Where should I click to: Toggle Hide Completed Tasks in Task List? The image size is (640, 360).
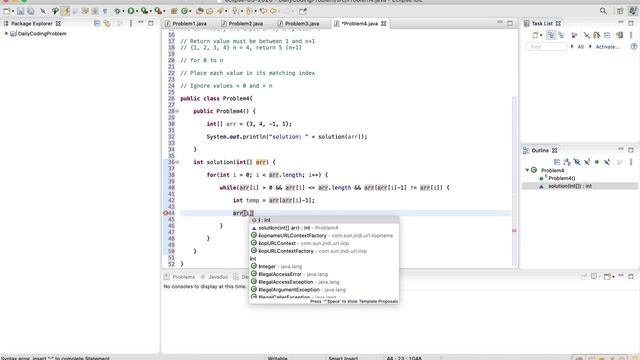587,35
